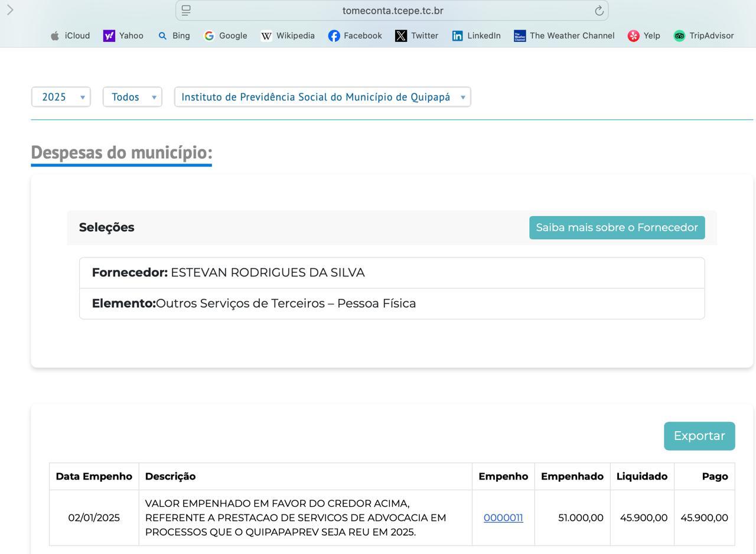Image resolution: width=756 pixels, height=554 pixels.
Task: Open the Todos filter dropdown
Action: 132,97
